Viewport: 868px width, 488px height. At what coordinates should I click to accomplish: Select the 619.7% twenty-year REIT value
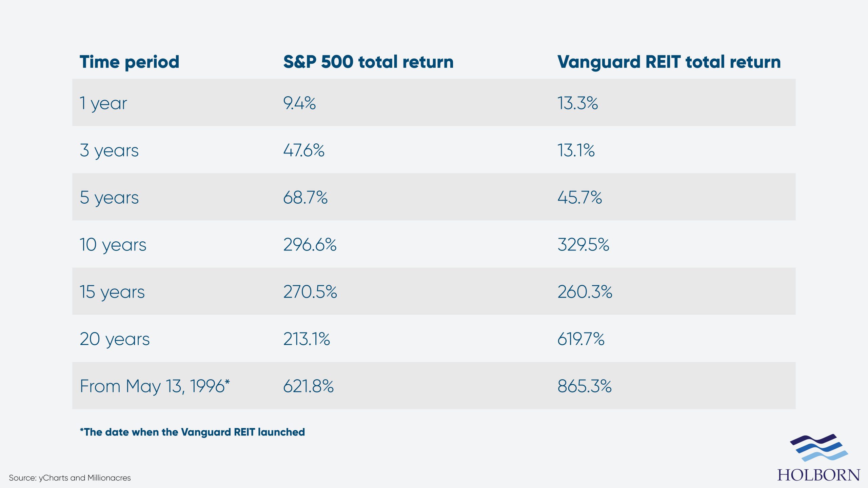click(581, 339)
